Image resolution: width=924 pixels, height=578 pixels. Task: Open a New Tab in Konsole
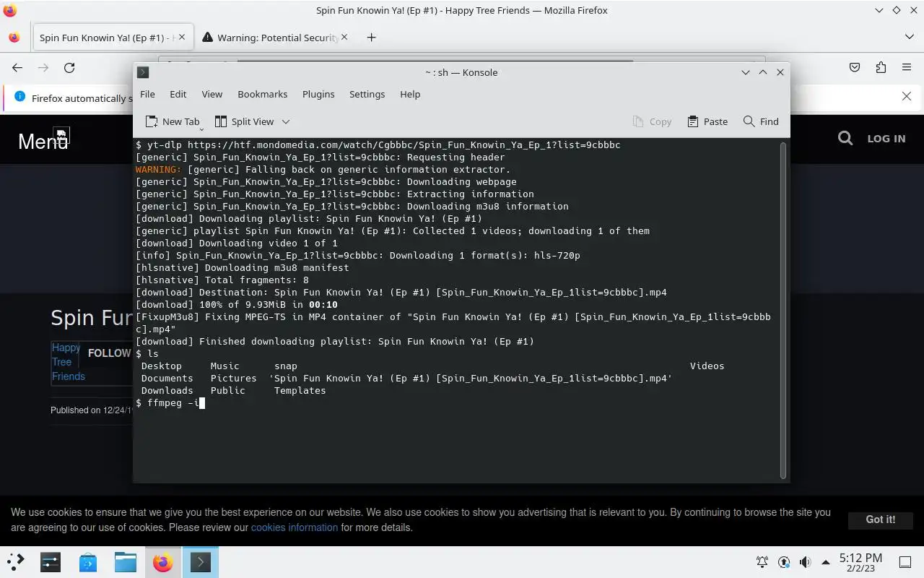point(172,121)
